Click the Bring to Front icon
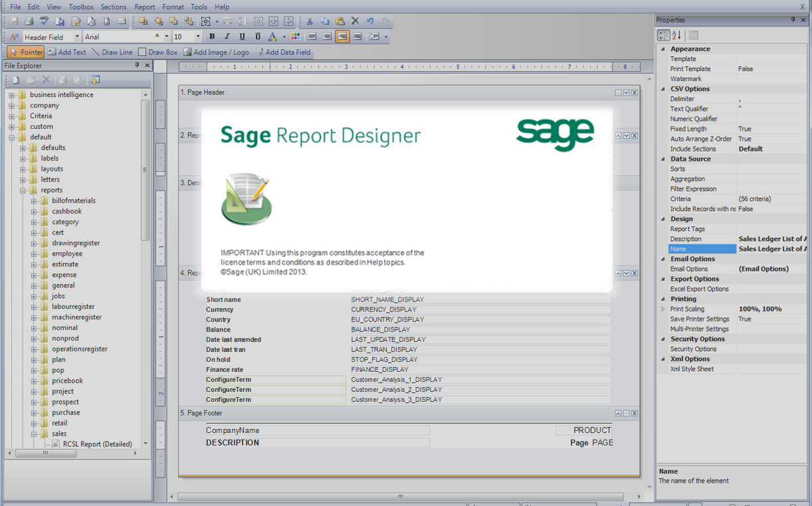The height and width of the screenshot is (506, 812). pos(143,21)
